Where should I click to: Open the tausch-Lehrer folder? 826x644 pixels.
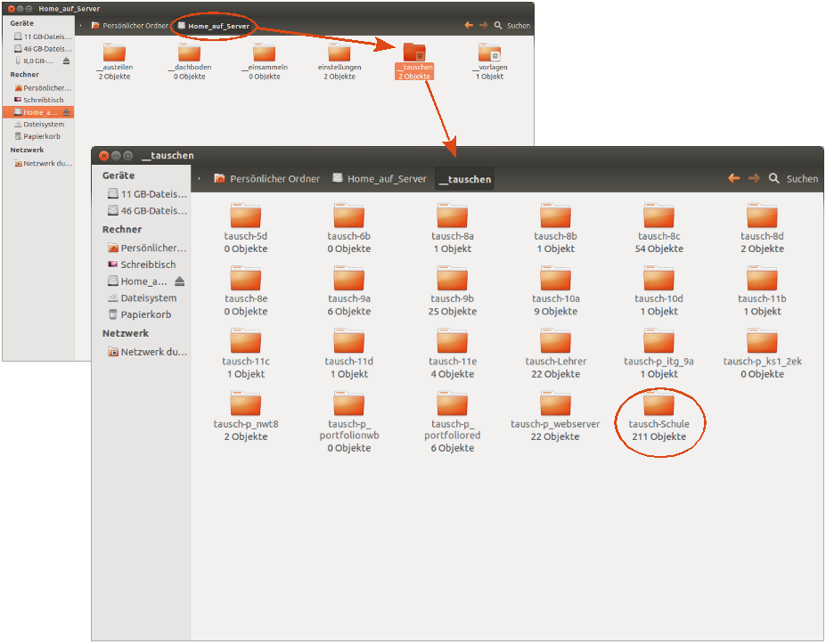pyautogui.click(x=555, y=342)
